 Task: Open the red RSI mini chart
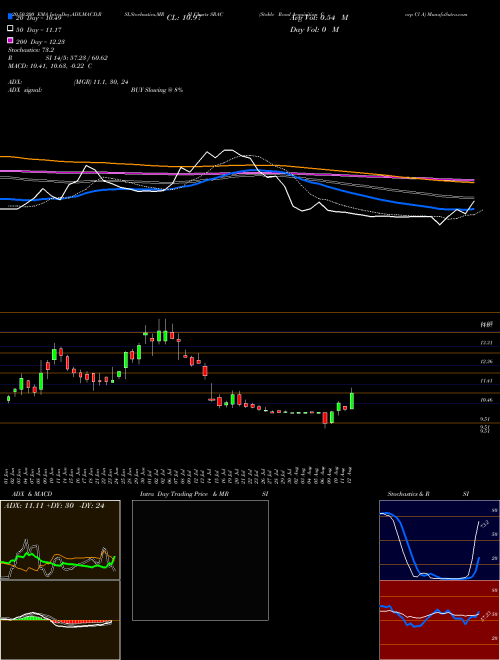[439, 620]
